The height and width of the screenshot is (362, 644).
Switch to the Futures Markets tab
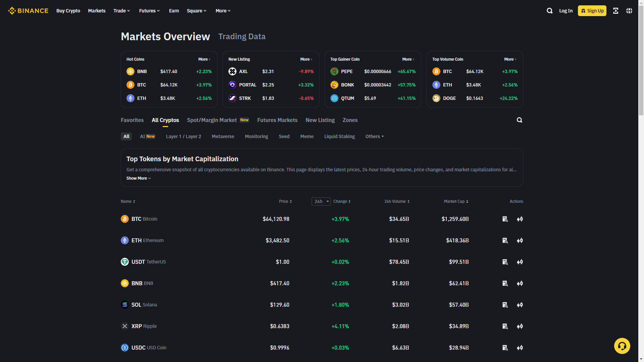tap(277, 120)
